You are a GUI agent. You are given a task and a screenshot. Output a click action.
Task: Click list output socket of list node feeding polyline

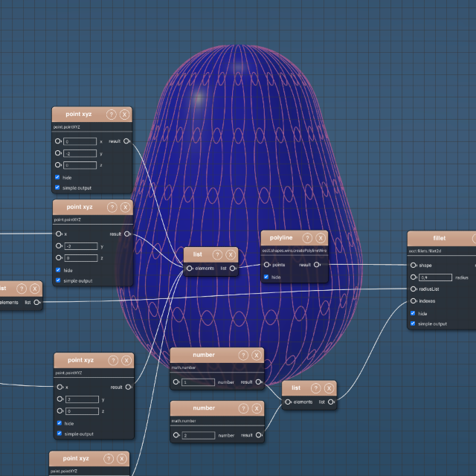click(233, 268)
